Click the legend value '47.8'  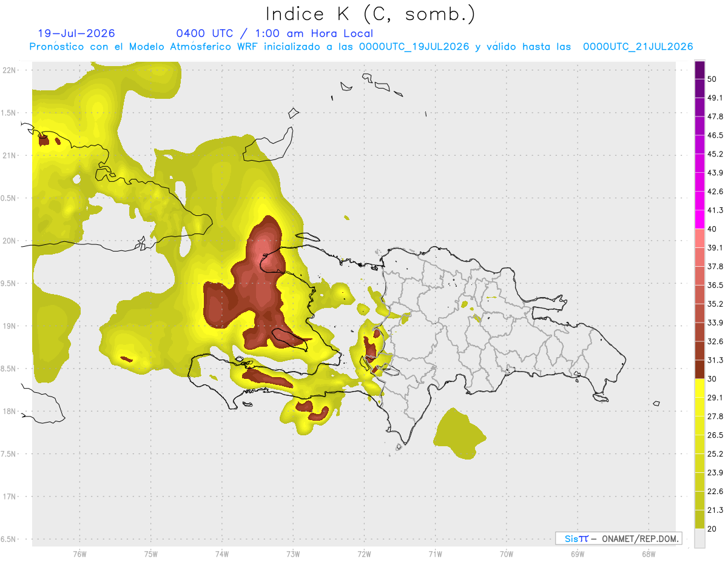coord(715,116)
